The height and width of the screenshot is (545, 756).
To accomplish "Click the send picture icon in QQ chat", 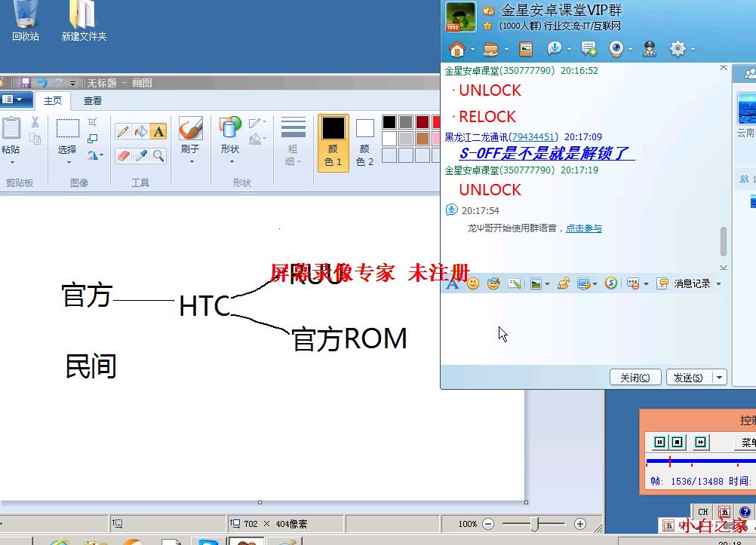I will tap(536, 283).
